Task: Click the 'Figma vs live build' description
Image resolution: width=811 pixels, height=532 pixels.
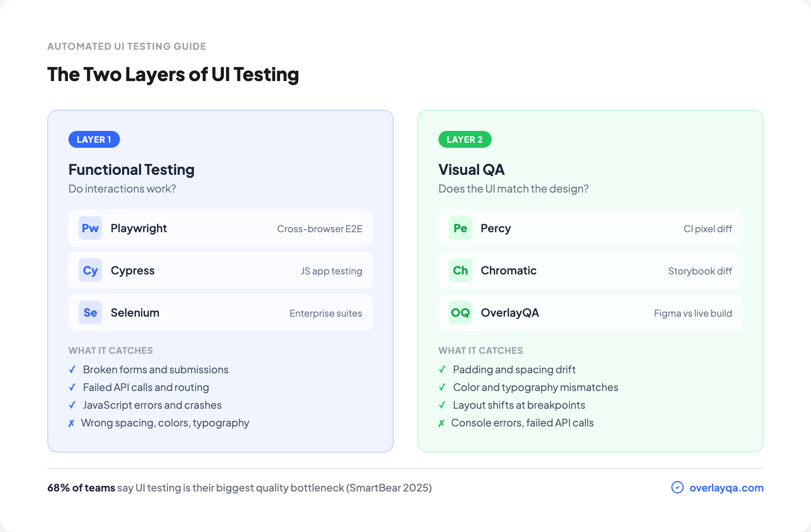Action: click(693, 313)
